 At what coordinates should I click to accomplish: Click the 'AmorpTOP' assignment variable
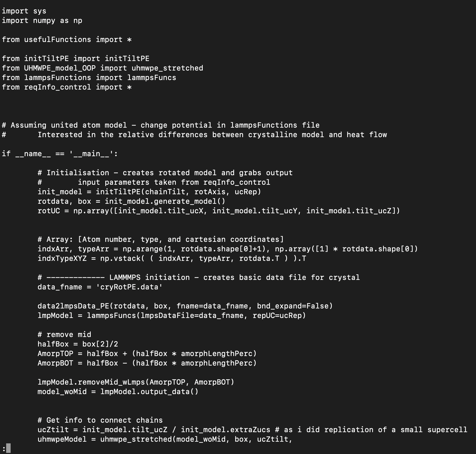pyautogui.click(x=55, y=354)
